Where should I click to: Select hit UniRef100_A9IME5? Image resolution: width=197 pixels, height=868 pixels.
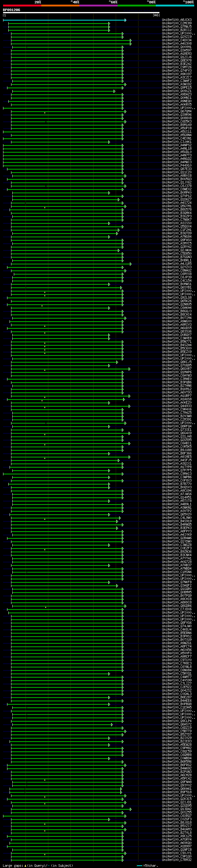pos(177,457)
